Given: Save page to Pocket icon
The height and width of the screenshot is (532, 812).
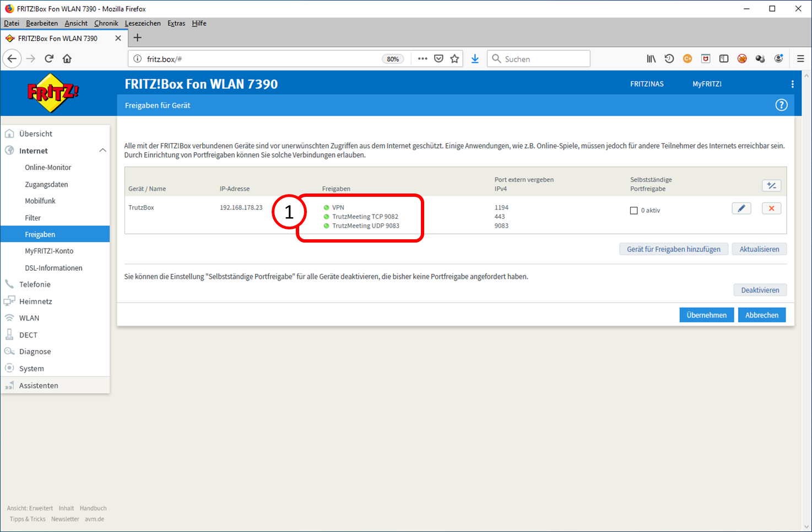Looking at the screenshot, I should tap(439, 58).
